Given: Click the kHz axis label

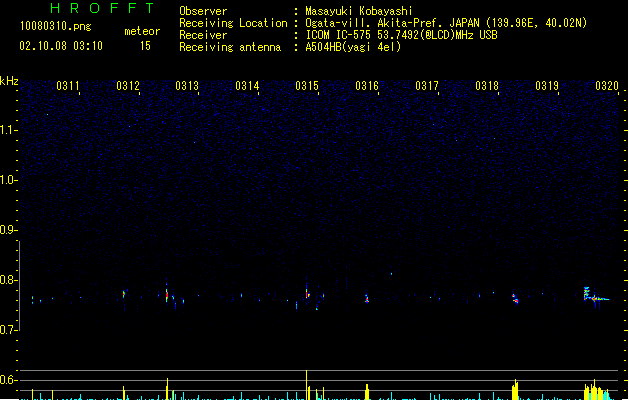Looking at the screenshot, I should [x=9, y=81].
